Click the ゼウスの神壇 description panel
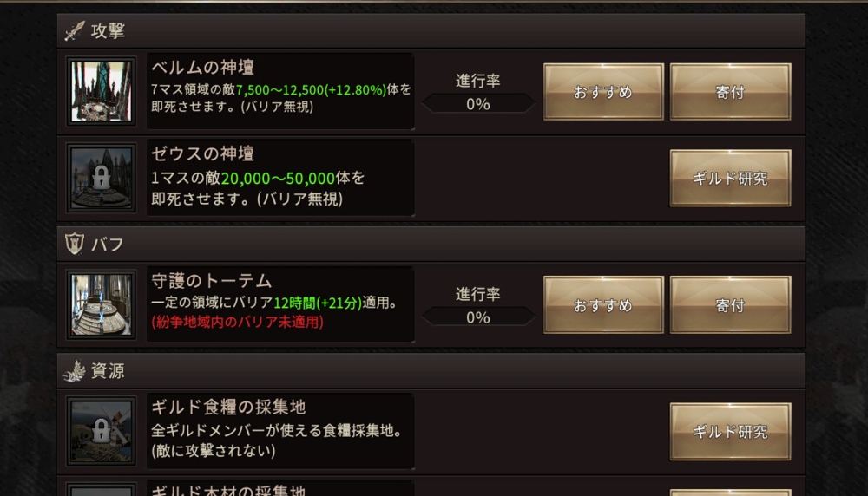 coord(280,178)
